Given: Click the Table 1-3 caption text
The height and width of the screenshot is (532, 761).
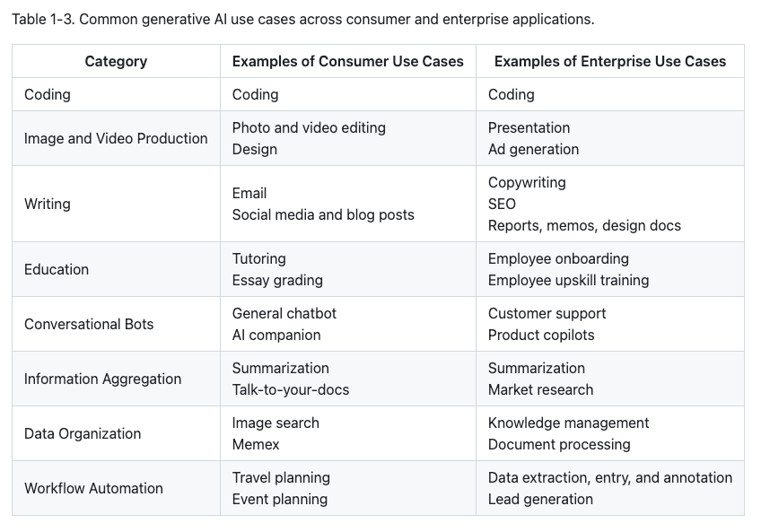Looking at the screenshot, I should (x=302, y=19).
